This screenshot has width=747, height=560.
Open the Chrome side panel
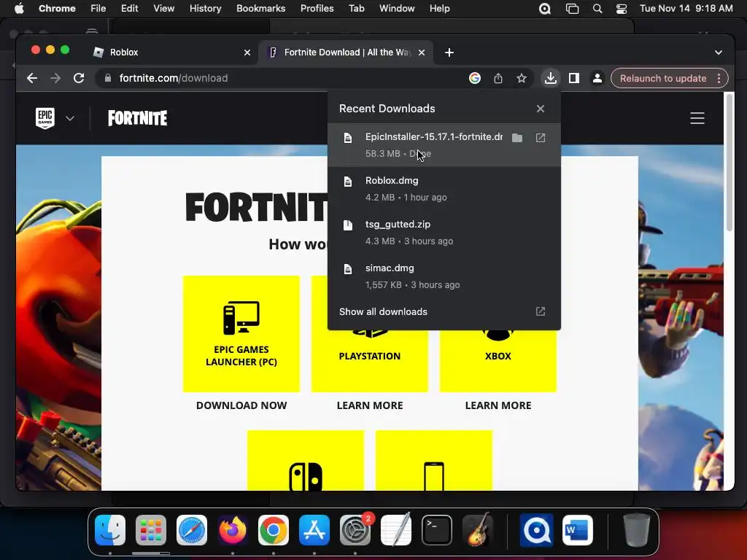(x=573, y=78)
